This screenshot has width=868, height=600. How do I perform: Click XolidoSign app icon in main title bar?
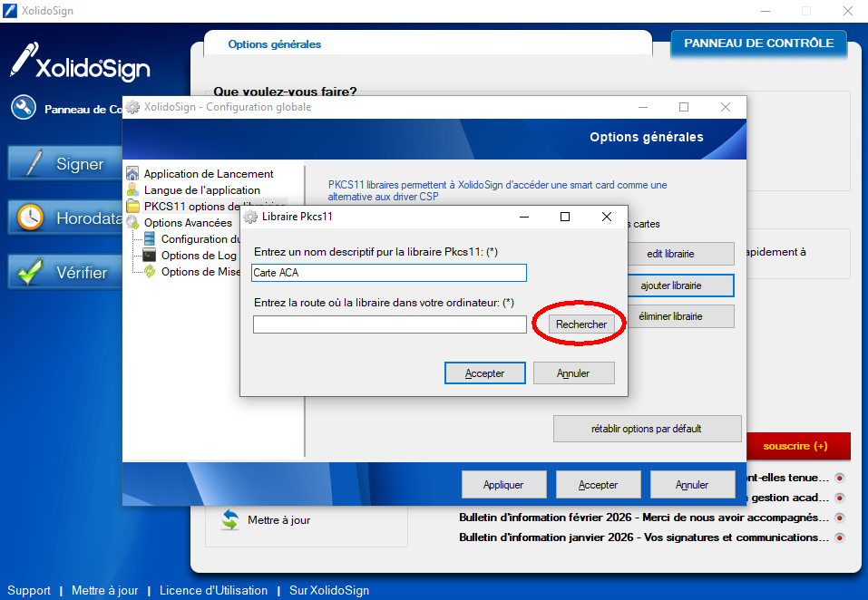pos(10,11)
